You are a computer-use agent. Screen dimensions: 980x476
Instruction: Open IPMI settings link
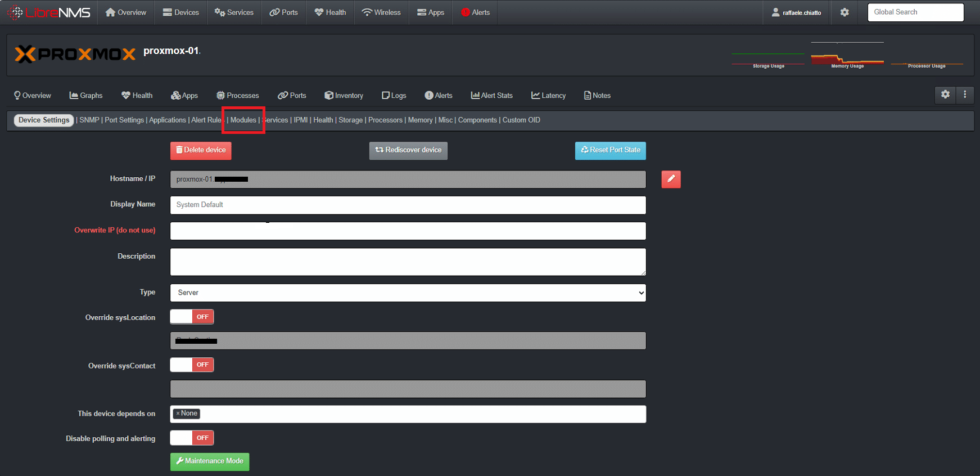[x=301, y=120]
